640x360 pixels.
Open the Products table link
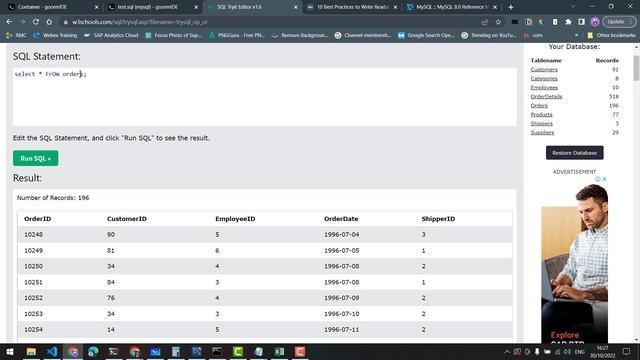coord(542,115)
